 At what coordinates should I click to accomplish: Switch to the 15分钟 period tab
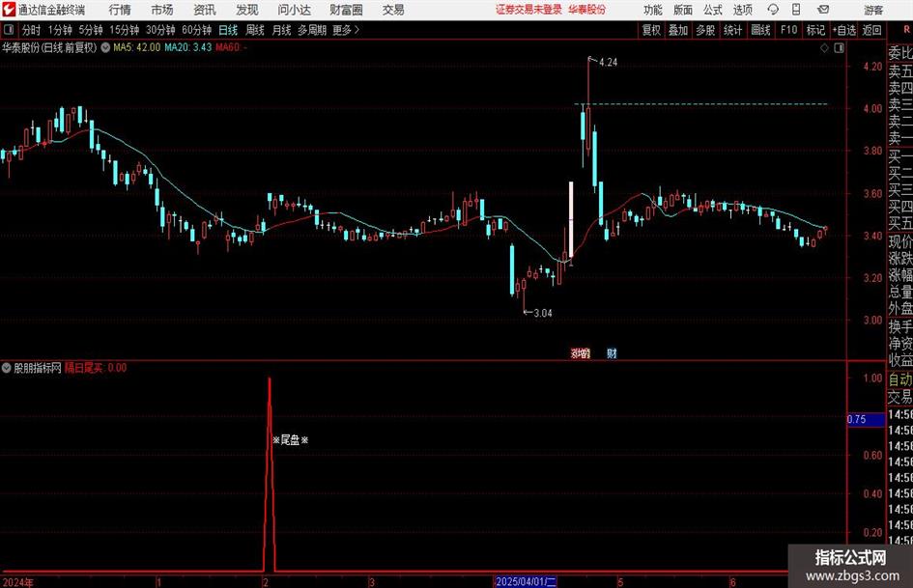[x=125, y=30]
